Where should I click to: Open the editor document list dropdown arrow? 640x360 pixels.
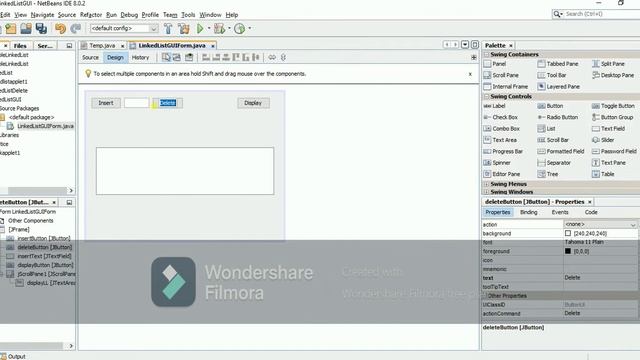465,44
